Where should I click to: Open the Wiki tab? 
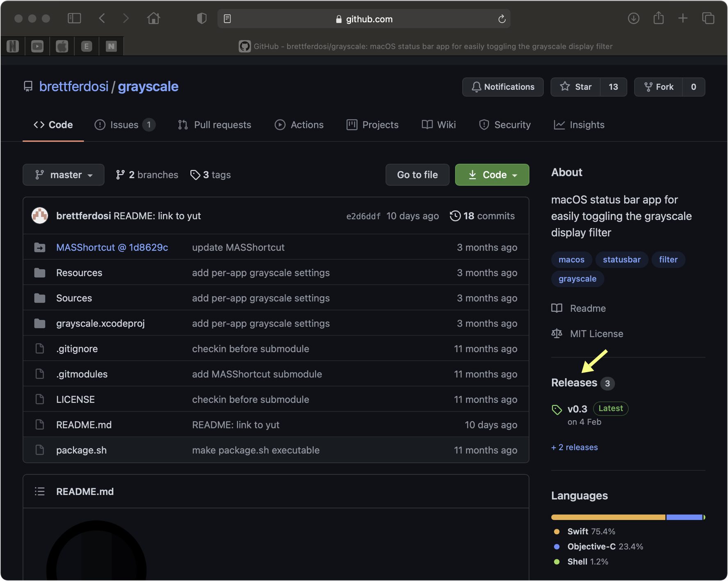click(x=439, y=125)
